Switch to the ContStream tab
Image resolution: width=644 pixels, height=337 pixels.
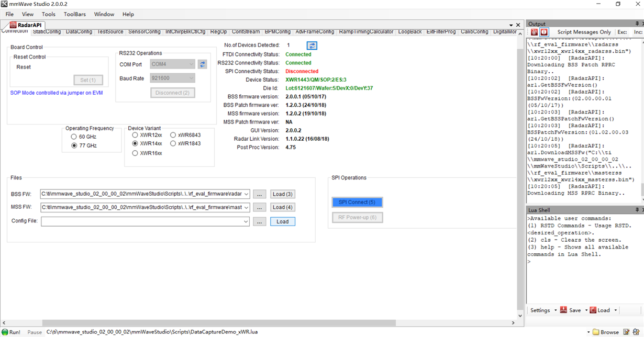pos(246,32)
